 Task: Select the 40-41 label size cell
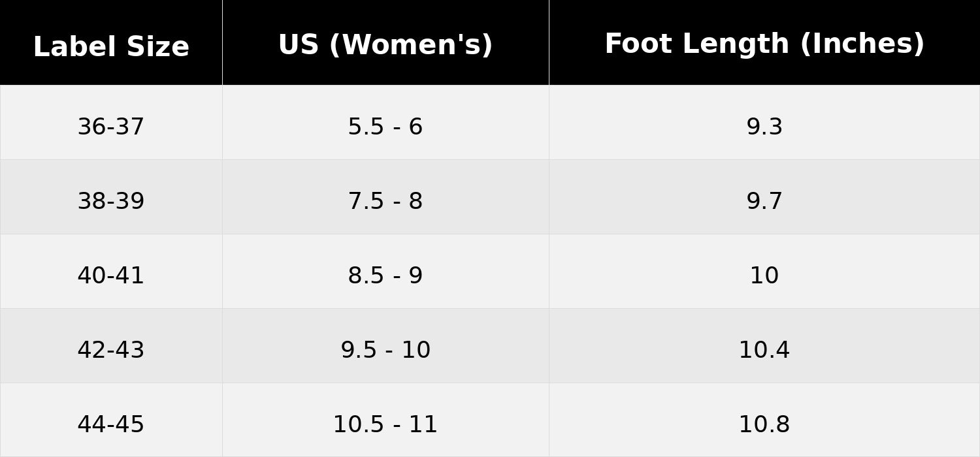coord(111,276)
